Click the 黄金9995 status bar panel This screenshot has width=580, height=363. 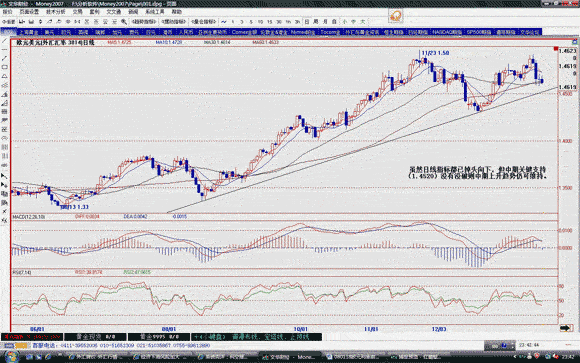[x=159, y=337]
